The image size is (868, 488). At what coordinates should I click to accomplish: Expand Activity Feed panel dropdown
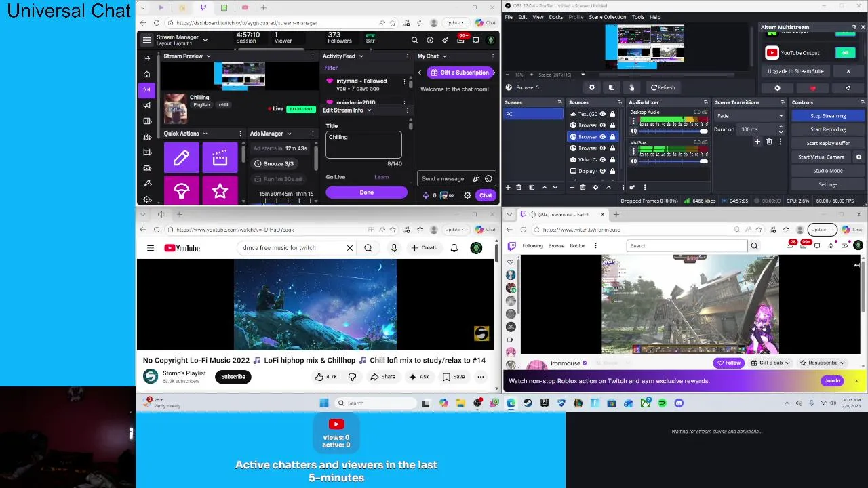(361, 56)
